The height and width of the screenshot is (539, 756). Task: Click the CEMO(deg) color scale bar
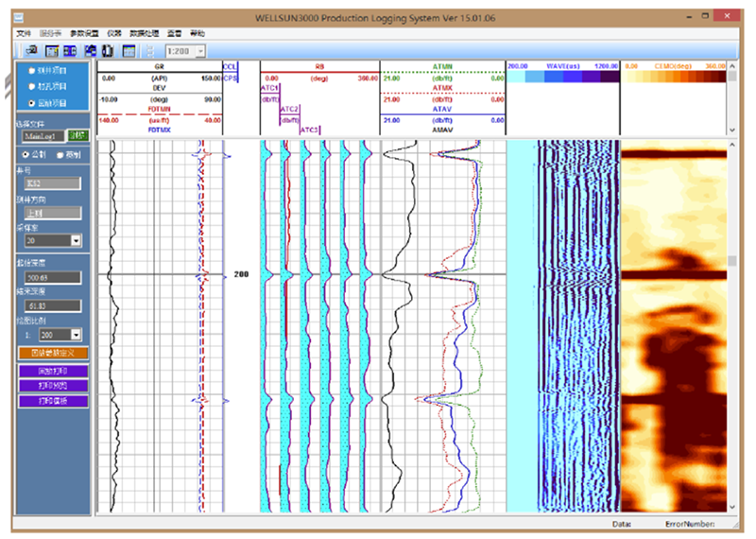pos(674,77)
